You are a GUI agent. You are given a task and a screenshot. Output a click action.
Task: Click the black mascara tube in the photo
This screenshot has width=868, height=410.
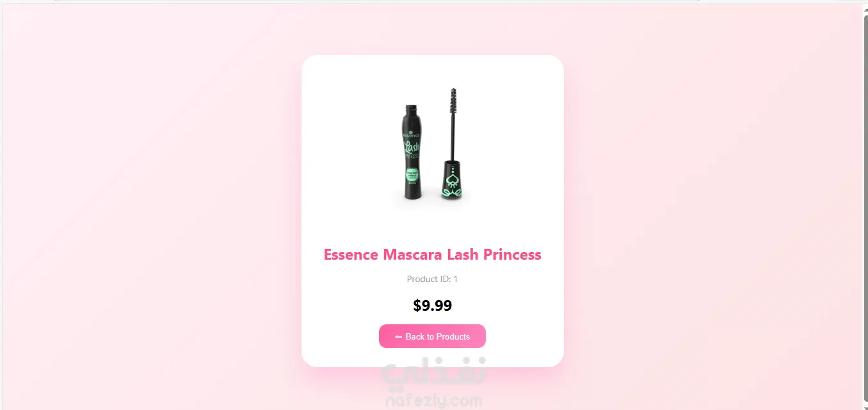tap(412, 152)
